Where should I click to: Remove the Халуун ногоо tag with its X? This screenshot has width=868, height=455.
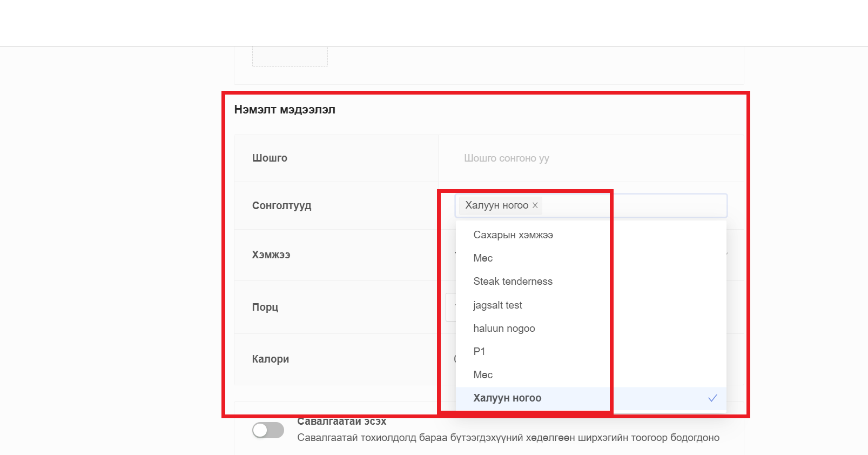[x=535, y=205]
